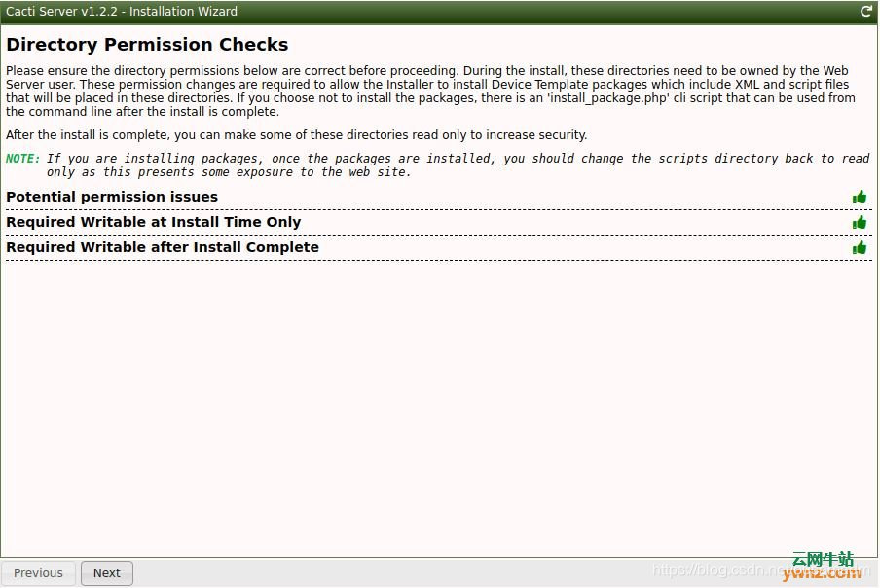Click the Cacti Server v1.2.2 Installation Wizard title

[x=122, y=12]
